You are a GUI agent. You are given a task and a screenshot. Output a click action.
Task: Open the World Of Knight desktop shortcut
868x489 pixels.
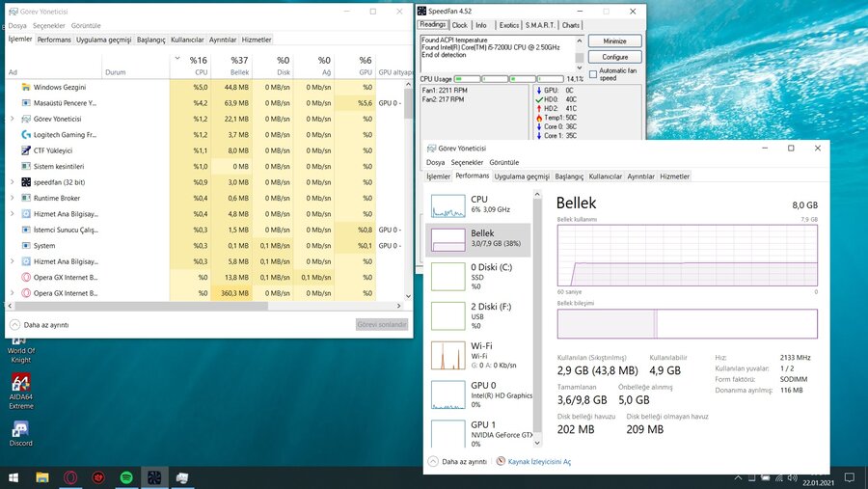(x=20, y=350)
